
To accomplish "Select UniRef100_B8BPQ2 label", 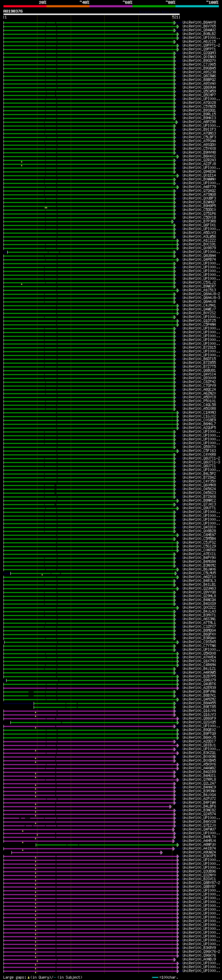I will click(x=199, y=80).
